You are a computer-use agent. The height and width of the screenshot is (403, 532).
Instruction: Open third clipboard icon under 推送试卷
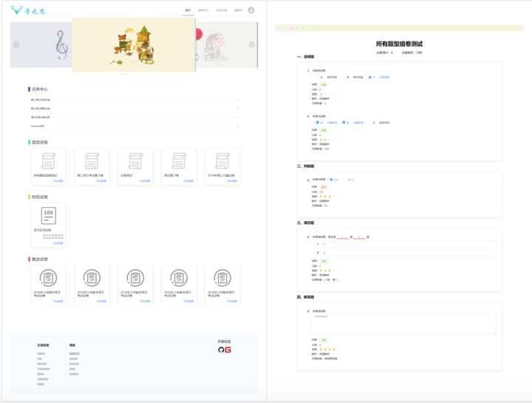135,278
